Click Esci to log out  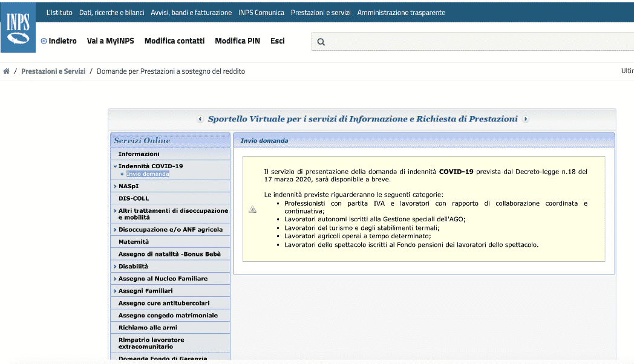pyautogui.click(x=277, y=41)
